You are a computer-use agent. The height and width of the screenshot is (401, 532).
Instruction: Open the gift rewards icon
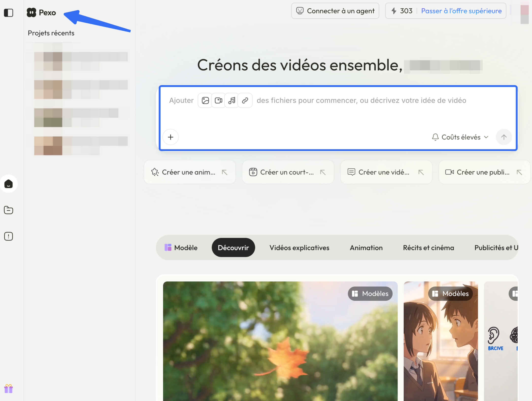tap(8, 388)
